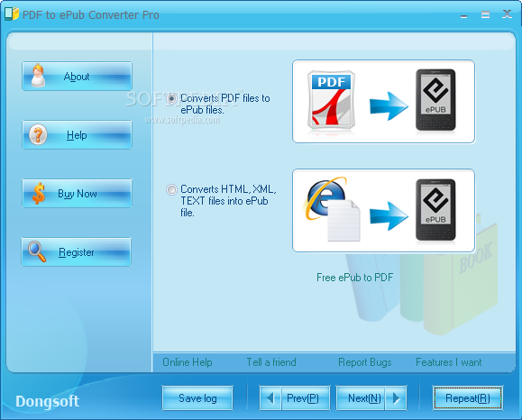The width and height of the screenshot is (522, 420).
Task: Click Tell a friend link
Action: click(271, 362)
